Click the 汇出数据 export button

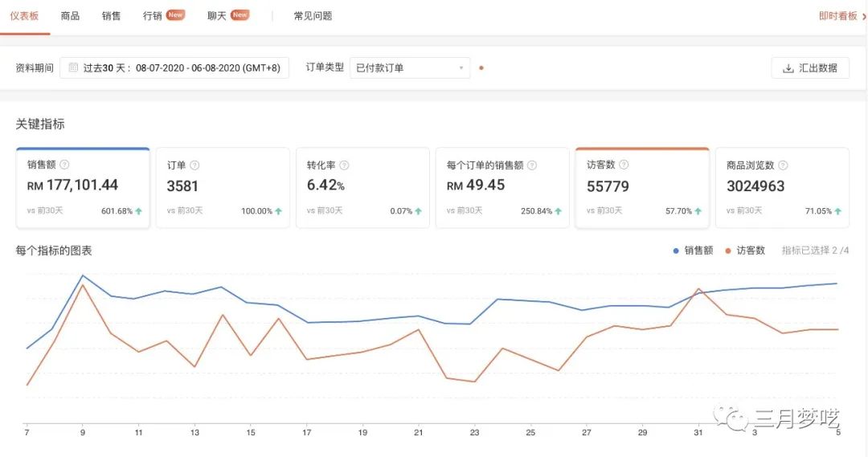810,68
